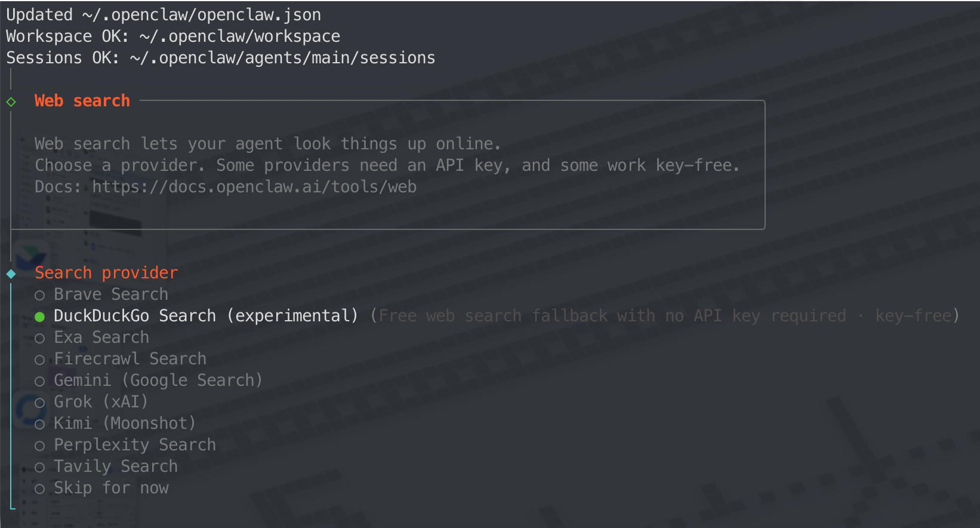Screen dimensions: 980x528
Task: Click the Skip for now option text
Action: coord(111,488)
